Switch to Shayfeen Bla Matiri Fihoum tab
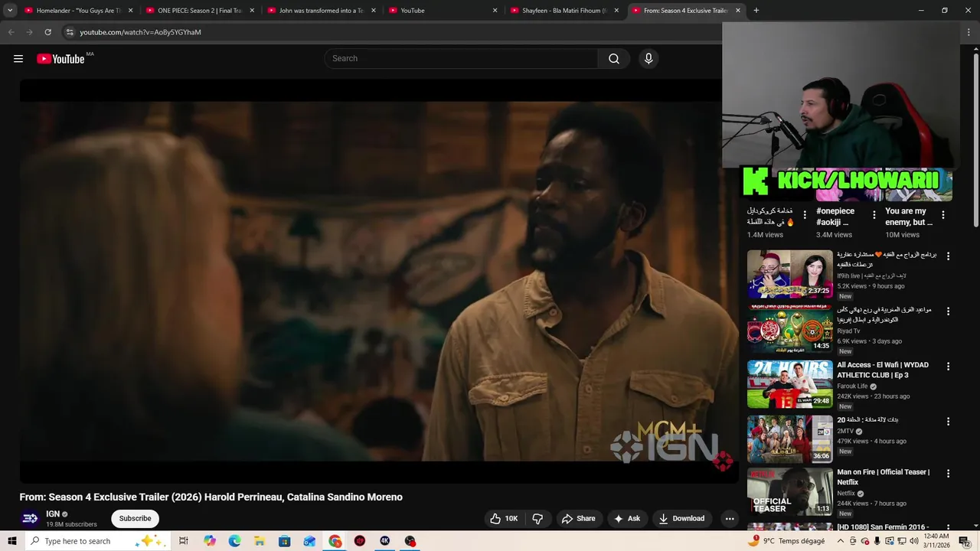 tap(563, 11)
